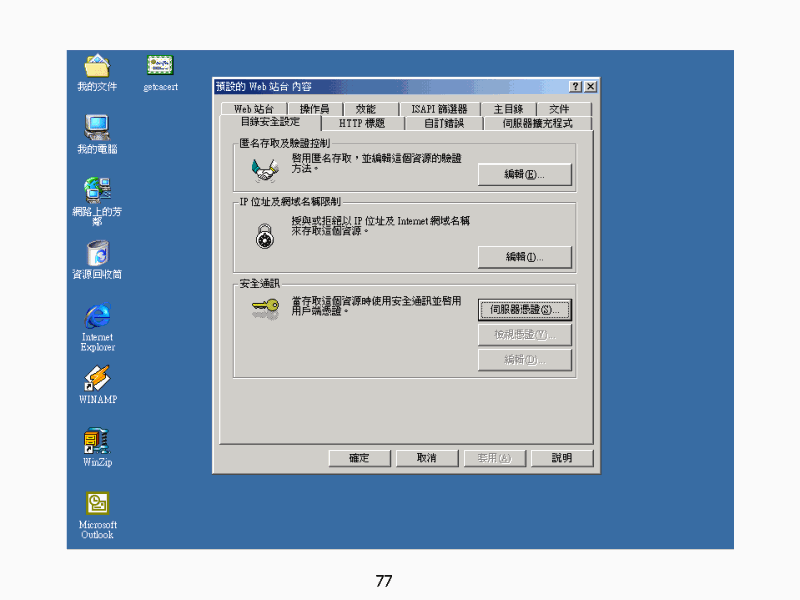The width and height of the screenshot is (800, 600).
Task: Click the question mark help button in title bar
Action: [x=576, y=87]
